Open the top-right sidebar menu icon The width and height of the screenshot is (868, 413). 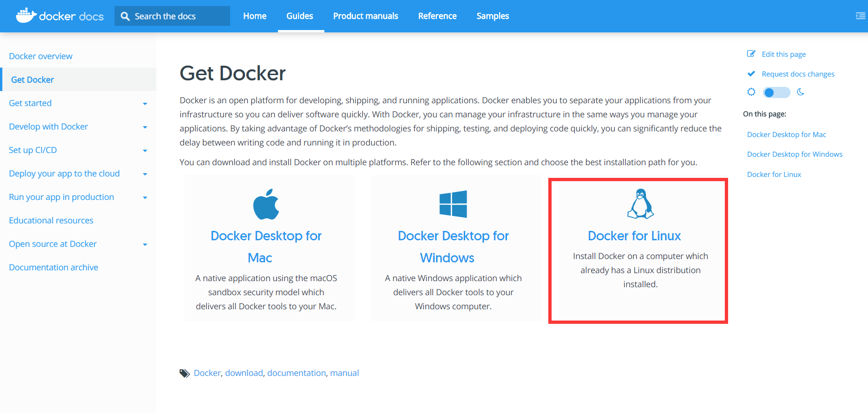click(x=860, y=16)
